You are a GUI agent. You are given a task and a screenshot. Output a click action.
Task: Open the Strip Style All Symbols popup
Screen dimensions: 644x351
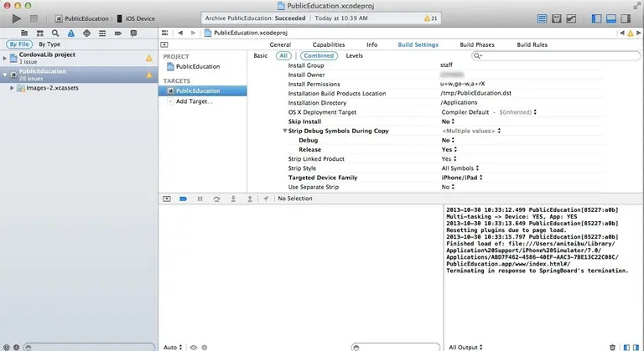pyautogui.click(x=460, y=168)
